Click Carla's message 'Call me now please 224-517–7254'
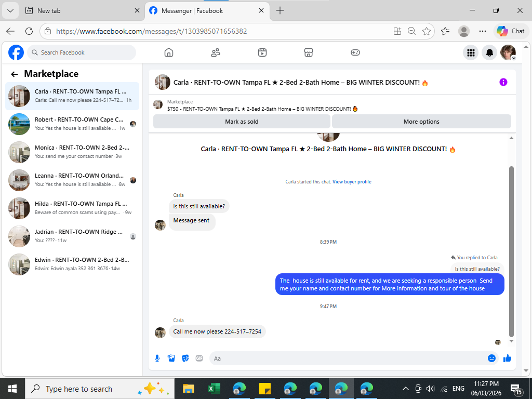This screenshot has width=532, height=399. pyautogui.click(x=217, y=331)
